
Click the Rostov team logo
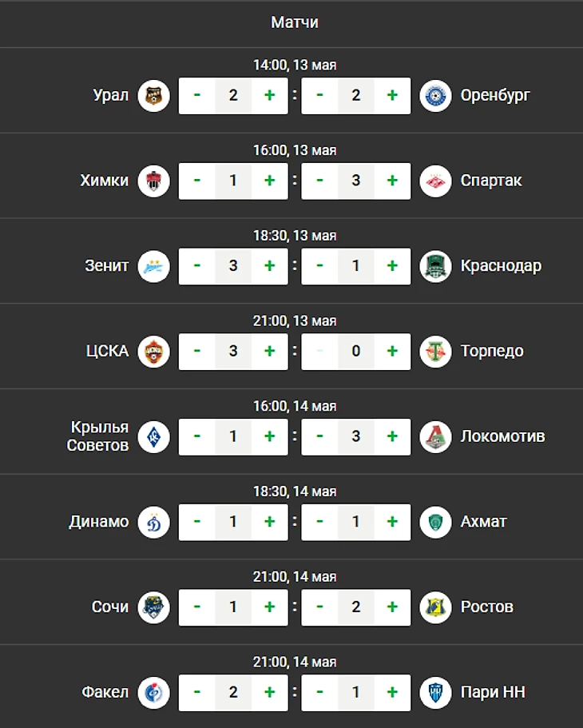click(x=435, y=607)
